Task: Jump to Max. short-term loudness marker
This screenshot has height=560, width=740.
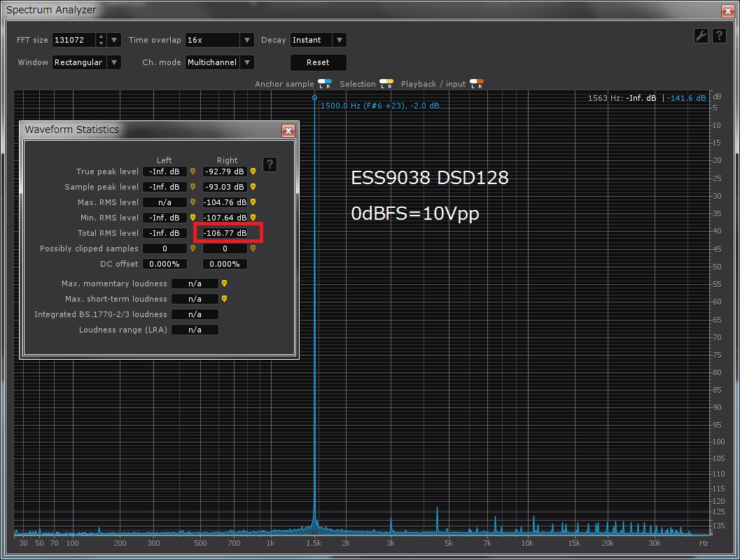Action: click(224, 299)
